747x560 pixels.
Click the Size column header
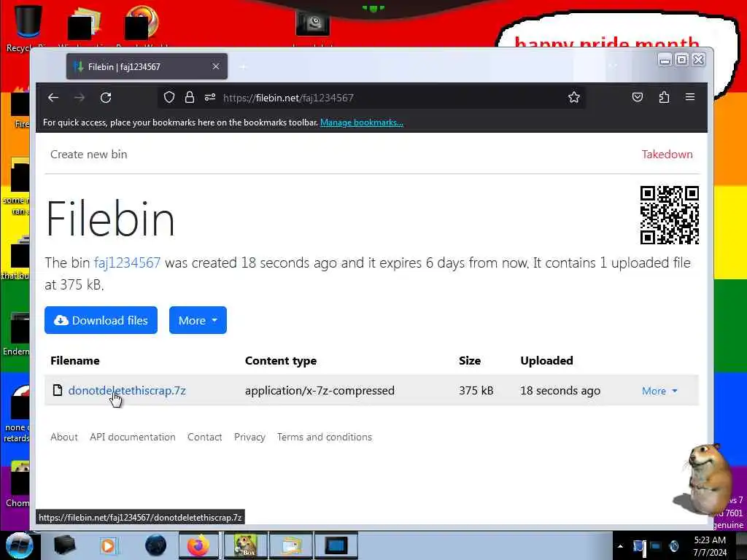(x=470, y=360)
